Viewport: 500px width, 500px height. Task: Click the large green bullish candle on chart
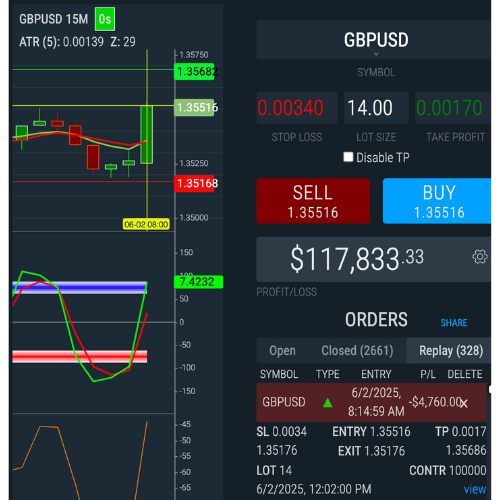coord(147,135)
